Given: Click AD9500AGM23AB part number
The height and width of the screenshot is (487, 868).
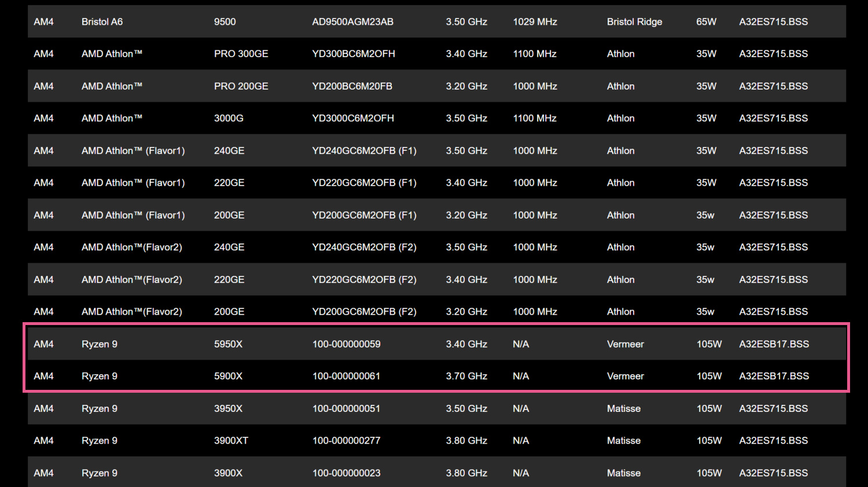Looking at the screenshot, I should pyautogui.click(x=352, y=22).
